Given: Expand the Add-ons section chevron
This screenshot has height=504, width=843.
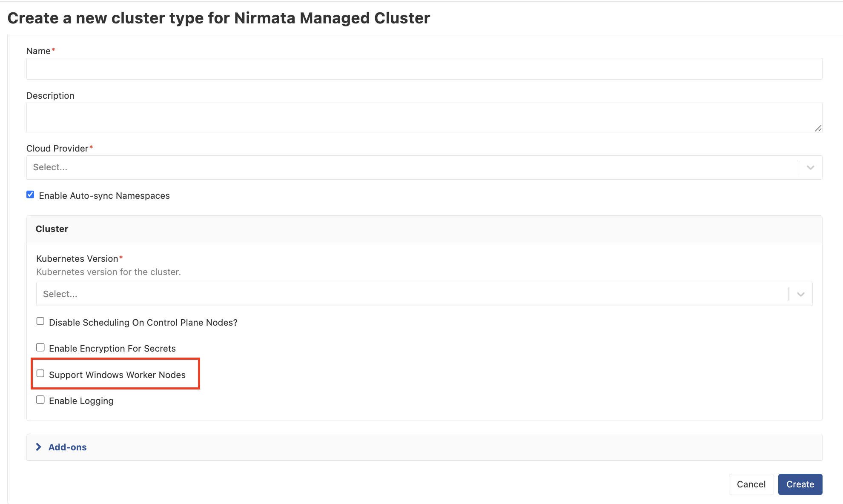Looking at the screenshot, I should pyautogui.click(x=39, y=447).
